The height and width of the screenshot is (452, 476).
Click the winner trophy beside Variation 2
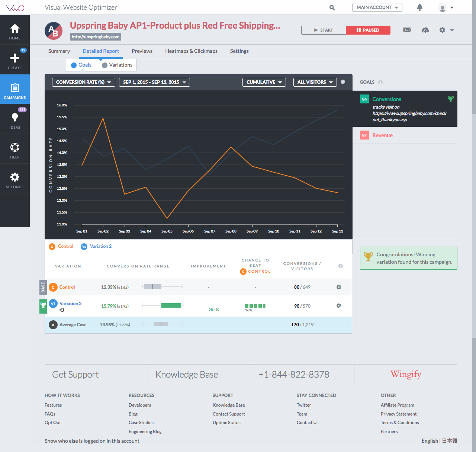[x=43, y=305]
